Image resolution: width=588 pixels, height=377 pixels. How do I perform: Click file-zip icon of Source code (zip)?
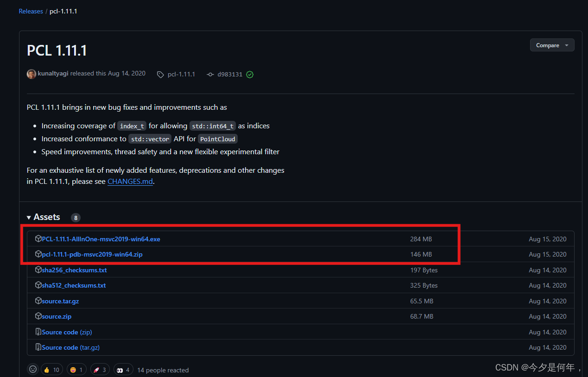[38, 332]
